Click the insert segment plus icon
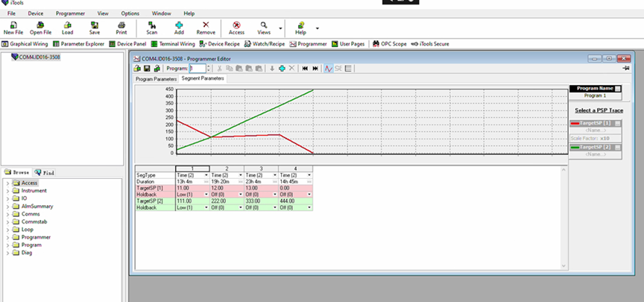The image size is (644, 302). 282,69
